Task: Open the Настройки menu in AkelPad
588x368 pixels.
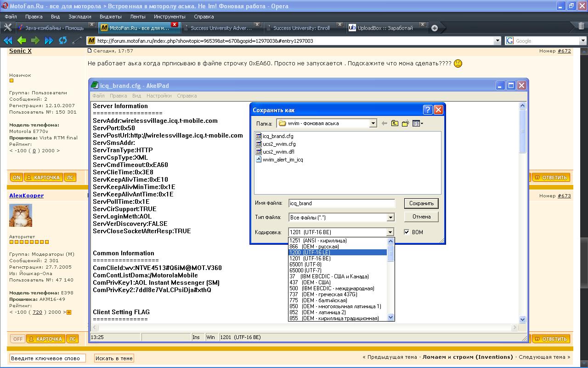Action: (x=159, y=96)
